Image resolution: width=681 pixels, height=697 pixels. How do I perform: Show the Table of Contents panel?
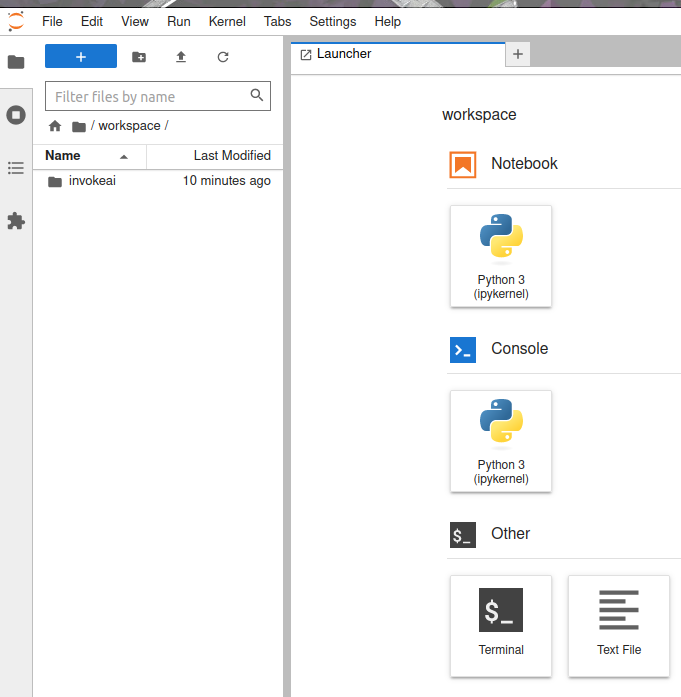(16, 168)
